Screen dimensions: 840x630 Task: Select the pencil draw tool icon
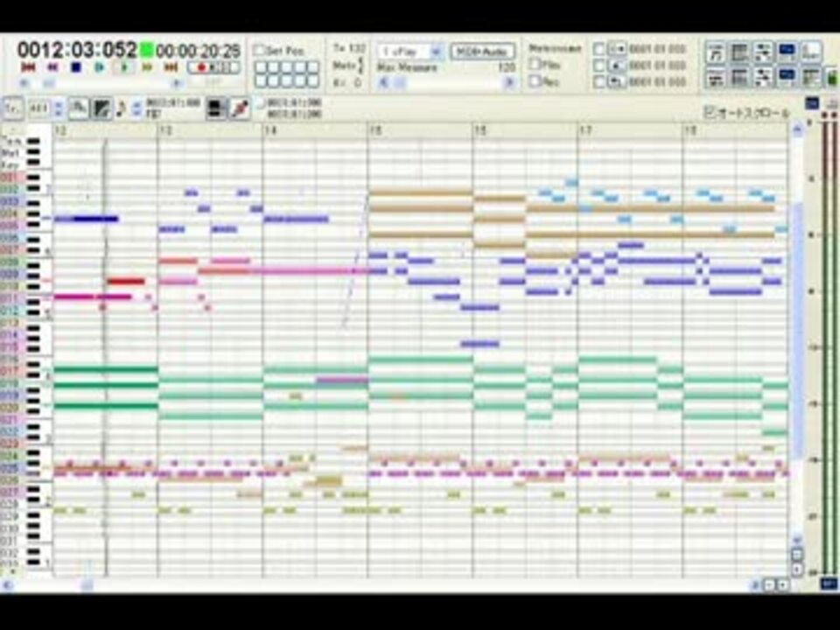coord(101,108)
